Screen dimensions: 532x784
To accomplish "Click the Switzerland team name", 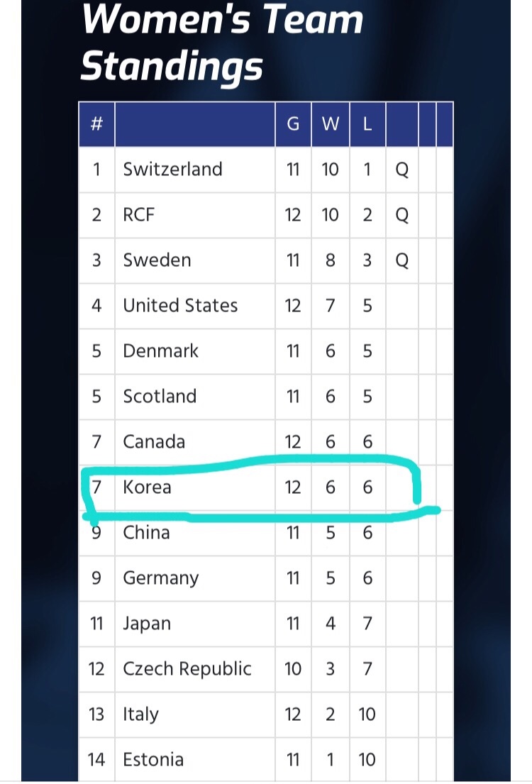I will point(172,169).
